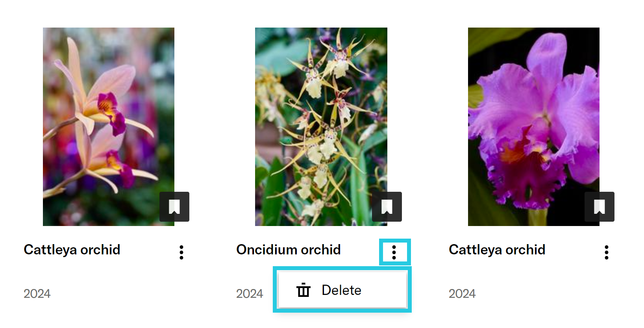Open the left Cattleya orchid options menu
Screen dimensions: 644x328
point(181,252)
